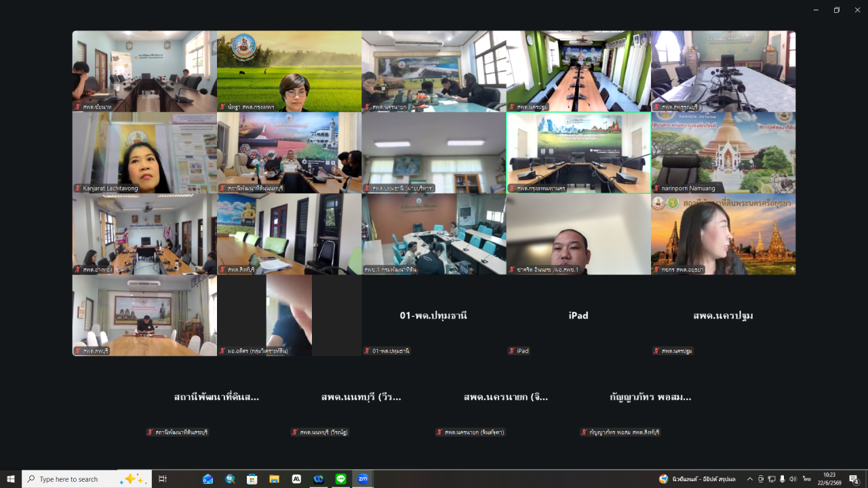Viewport: 868px width, 488px height.
Task: Click the Windows Start button
Action: click(11, 479)
